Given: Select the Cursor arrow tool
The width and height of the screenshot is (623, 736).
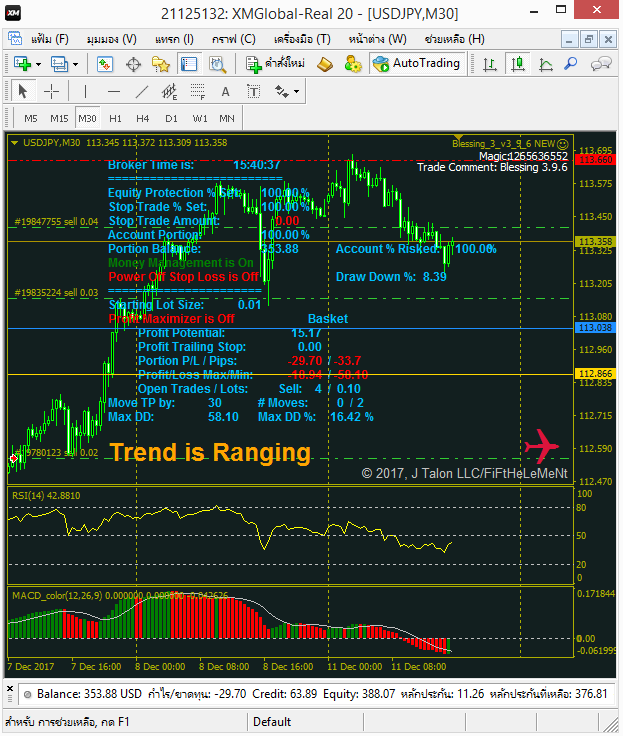Looking at the screenshot, I should tap(22, 92).
